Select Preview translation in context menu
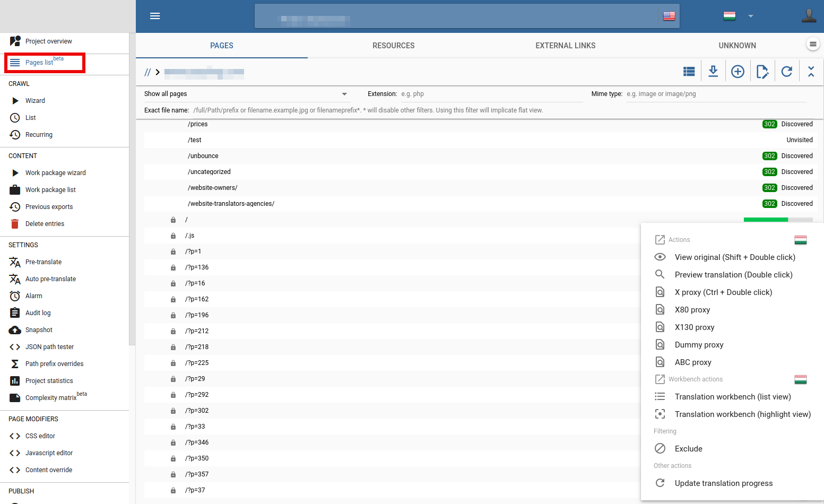 click(732, 275)
